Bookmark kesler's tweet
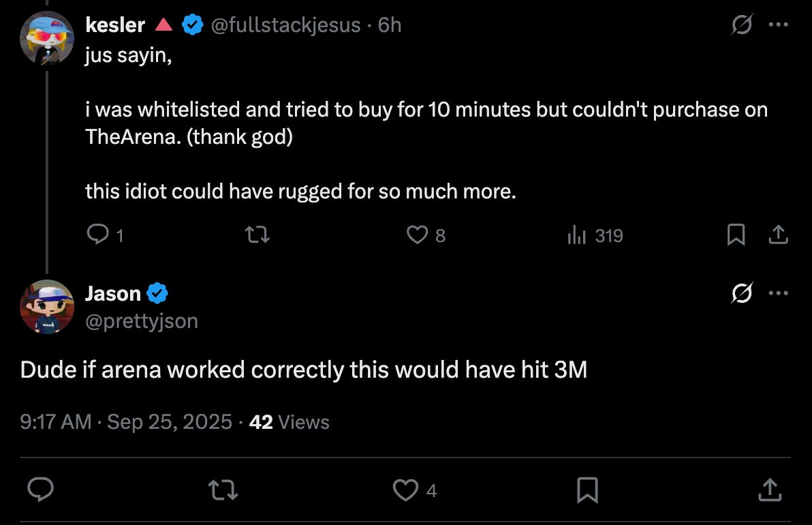The image size is (812, 525). [735, 235]
